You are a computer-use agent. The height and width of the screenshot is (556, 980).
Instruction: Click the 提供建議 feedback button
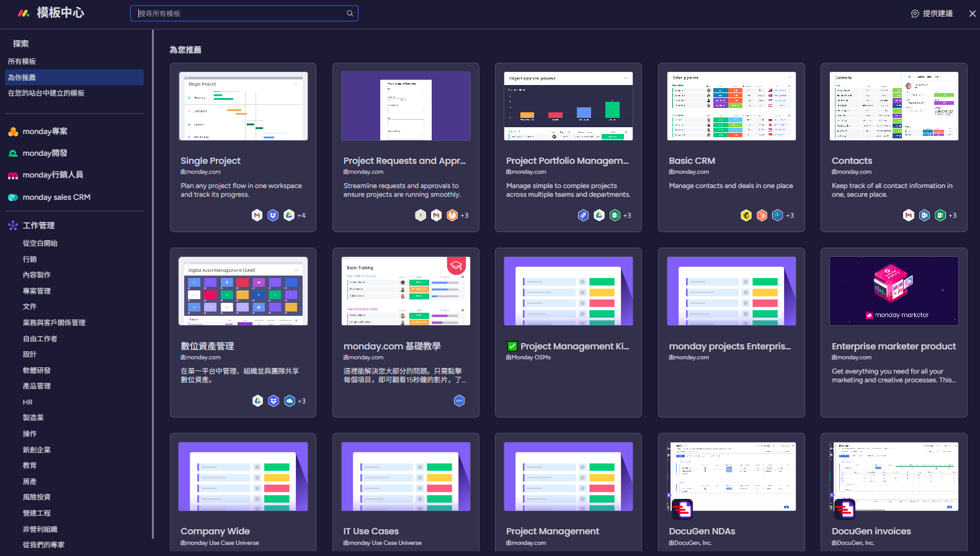point(932,13)
